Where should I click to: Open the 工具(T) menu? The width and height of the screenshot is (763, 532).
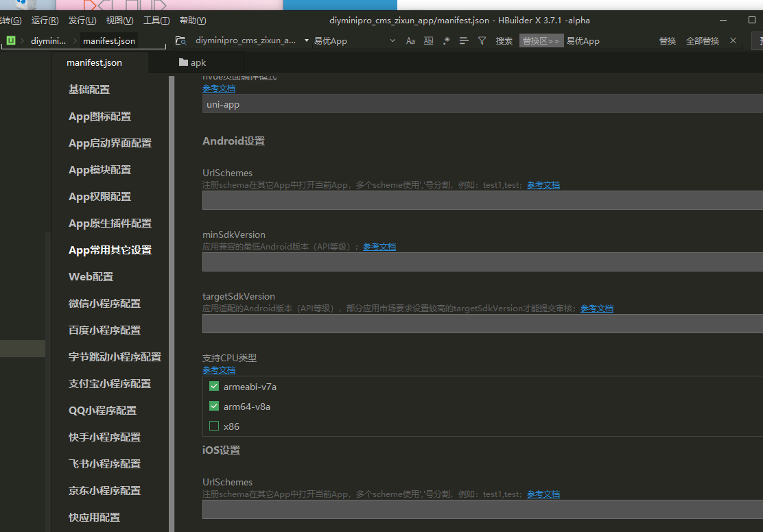click(x=156, y=21)
